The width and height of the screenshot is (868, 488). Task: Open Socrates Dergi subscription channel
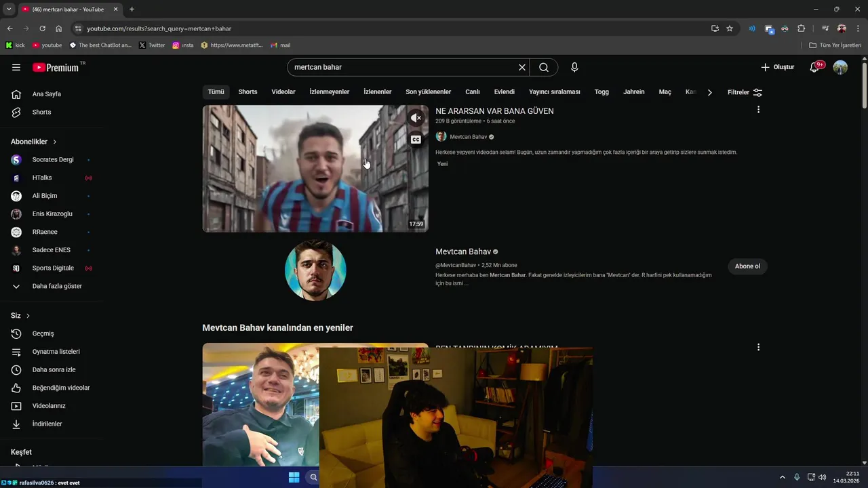pos(52,160)
